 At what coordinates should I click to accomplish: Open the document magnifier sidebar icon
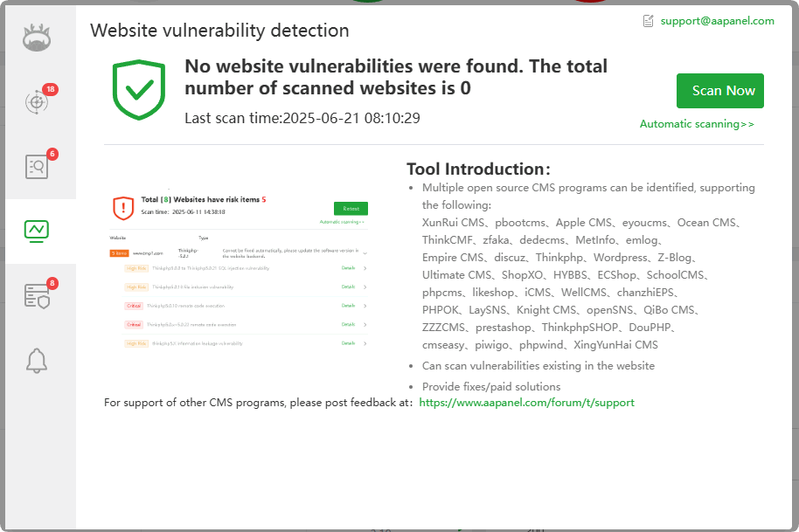(x=37, y=166)
